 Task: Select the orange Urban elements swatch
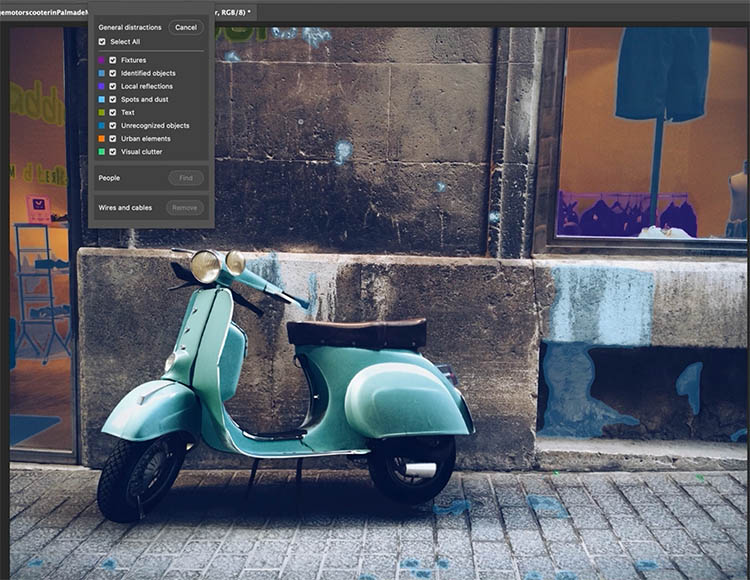102,138
